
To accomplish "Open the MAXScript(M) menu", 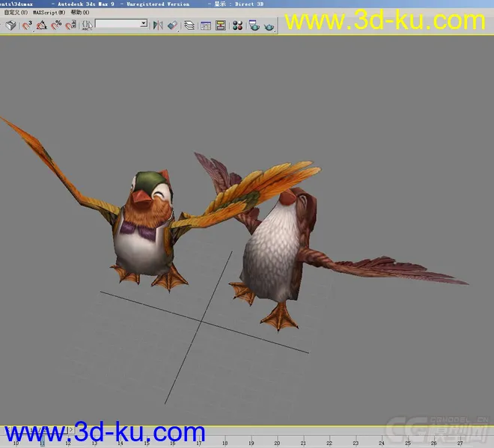I will tap(49, 12).
